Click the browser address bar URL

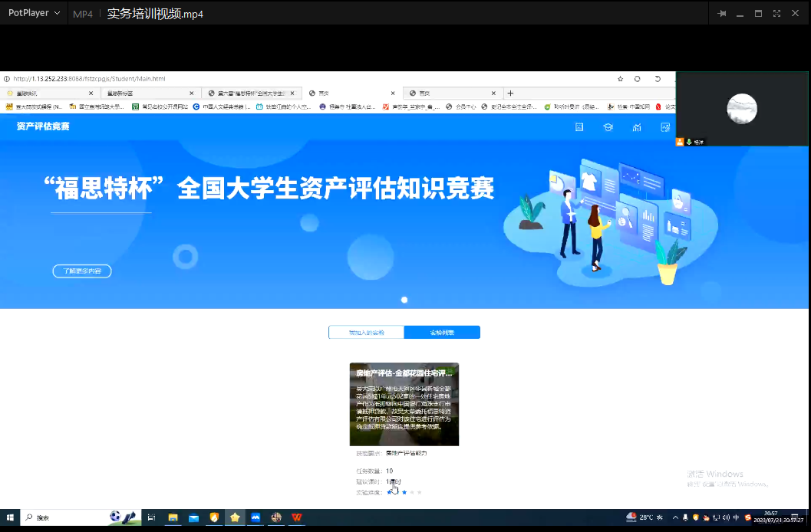click(90, 79)
